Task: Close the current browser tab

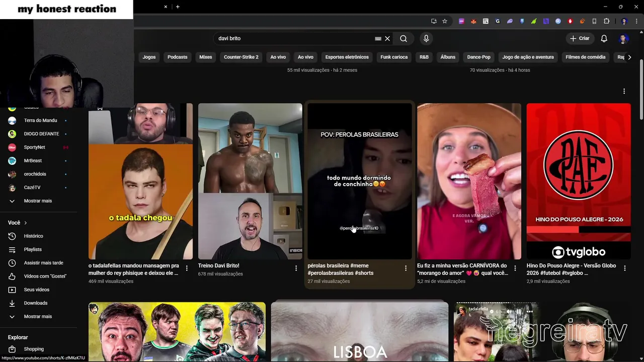Action: [x=166, y=7]
